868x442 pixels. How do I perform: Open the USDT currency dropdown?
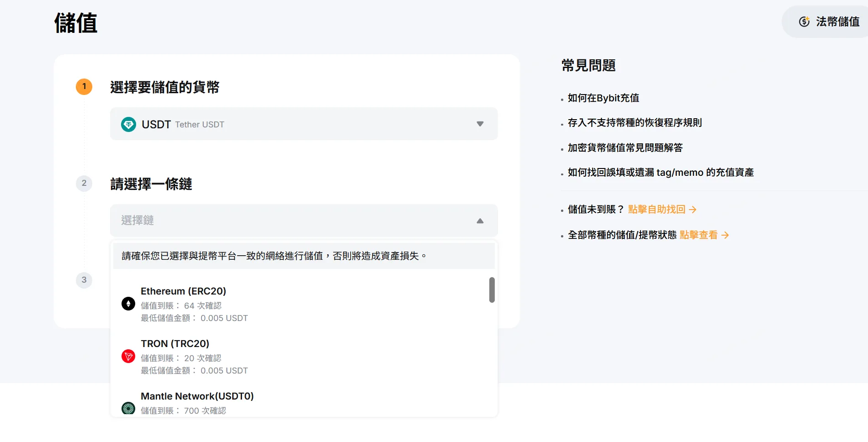point(304,124)
